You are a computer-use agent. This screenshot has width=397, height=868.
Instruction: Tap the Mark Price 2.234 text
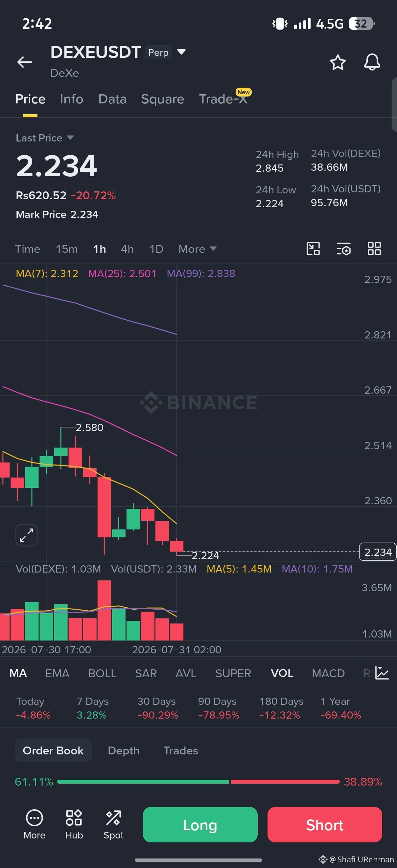(x=57, y=214)
